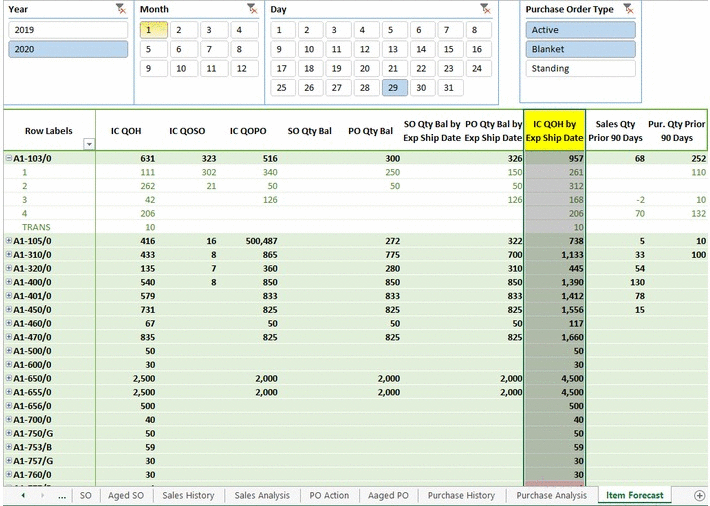Clear the Year slicer filter
This screenshot has width=710, height=506.
coord(120,9)
